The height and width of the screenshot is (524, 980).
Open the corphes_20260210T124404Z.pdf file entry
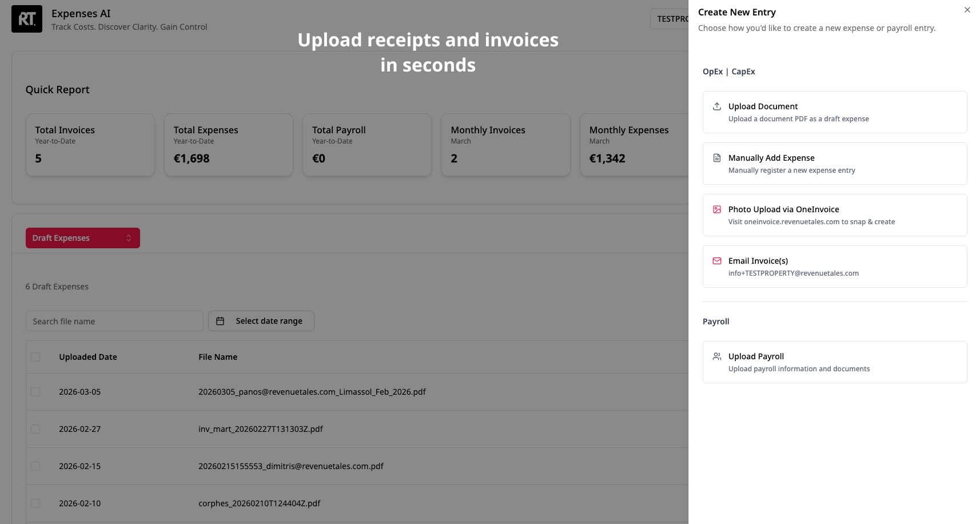pyautogui.click(x=259, y=503)
